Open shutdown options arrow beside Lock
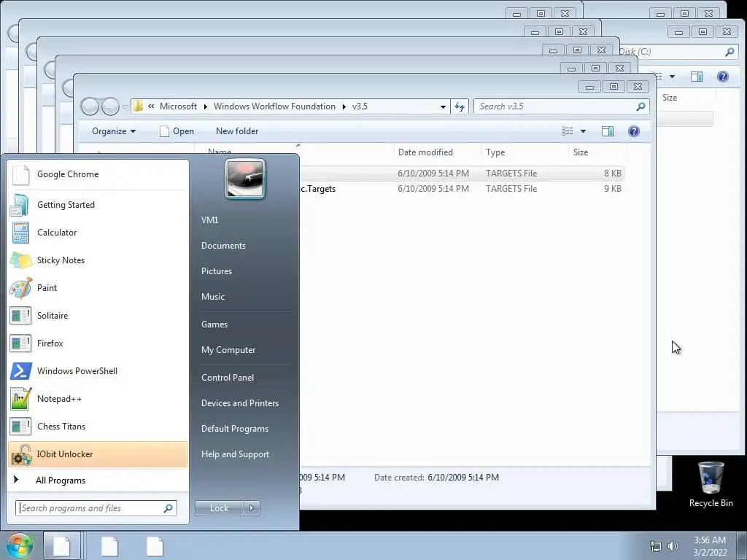747x560 pixels. coord(252,508)
